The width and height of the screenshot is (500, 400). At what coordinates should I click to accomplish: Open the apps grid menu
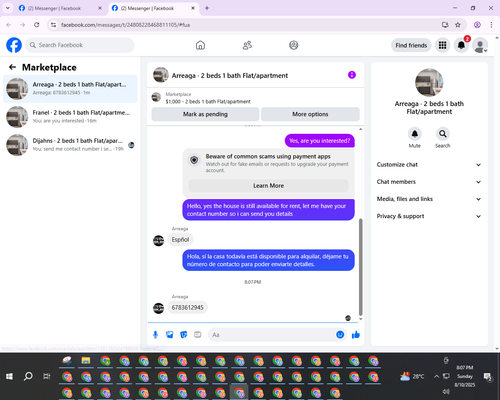point(442,45)
